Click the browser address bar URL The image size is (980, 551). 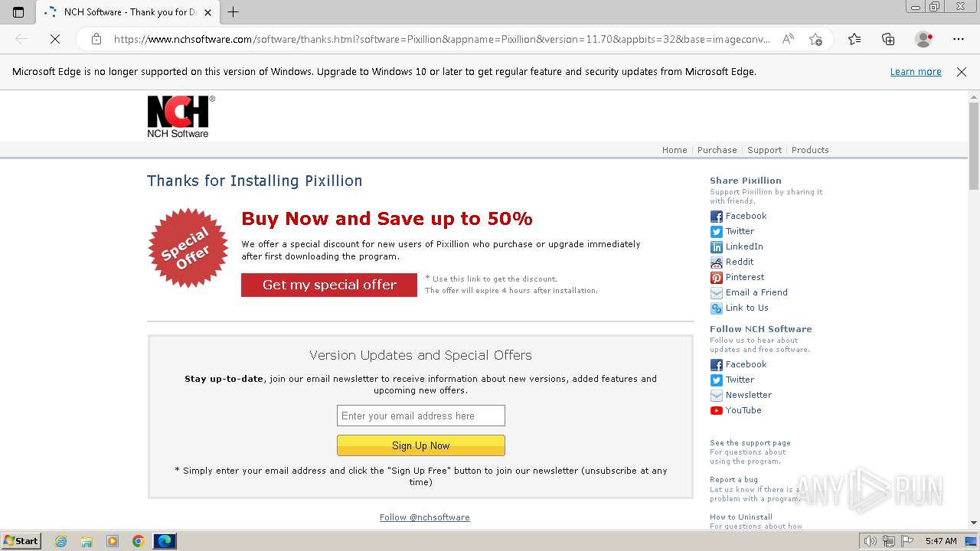[x=442, y=39]
